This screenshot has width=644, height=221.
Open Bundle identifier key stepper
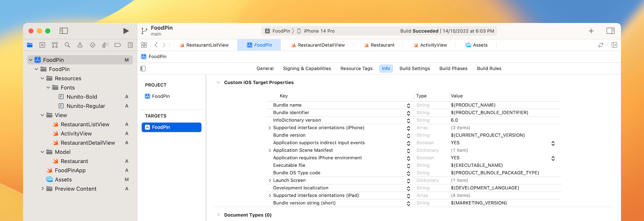click(x=409, y=113)
